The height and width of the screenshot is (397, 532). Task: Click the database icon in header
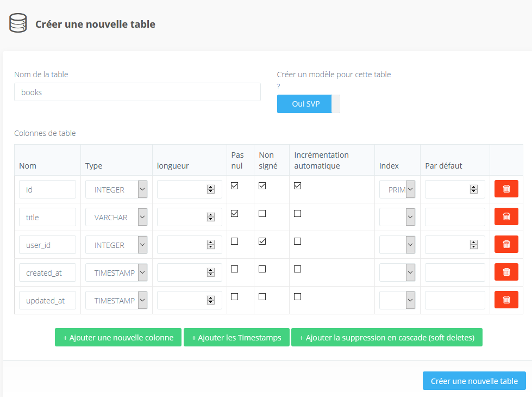point(18,24)
